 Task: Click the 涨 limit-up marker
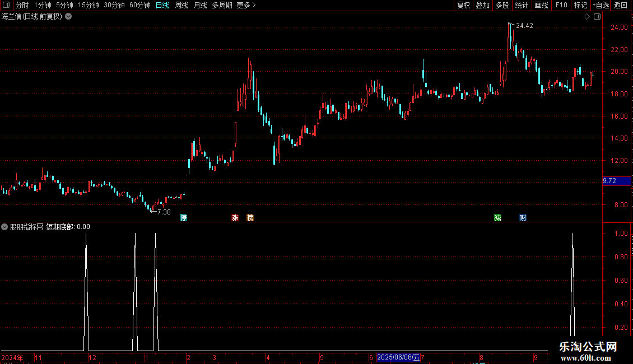point(235,217)
